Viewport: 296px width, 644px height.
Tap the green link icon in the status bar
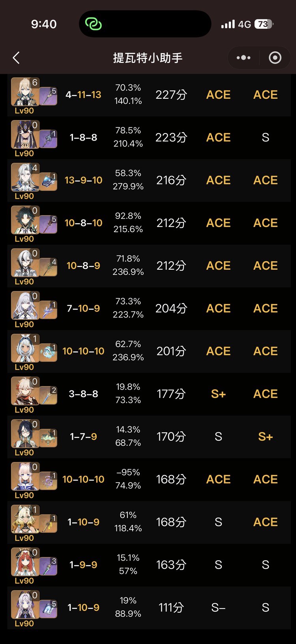(x=94, y=24)
